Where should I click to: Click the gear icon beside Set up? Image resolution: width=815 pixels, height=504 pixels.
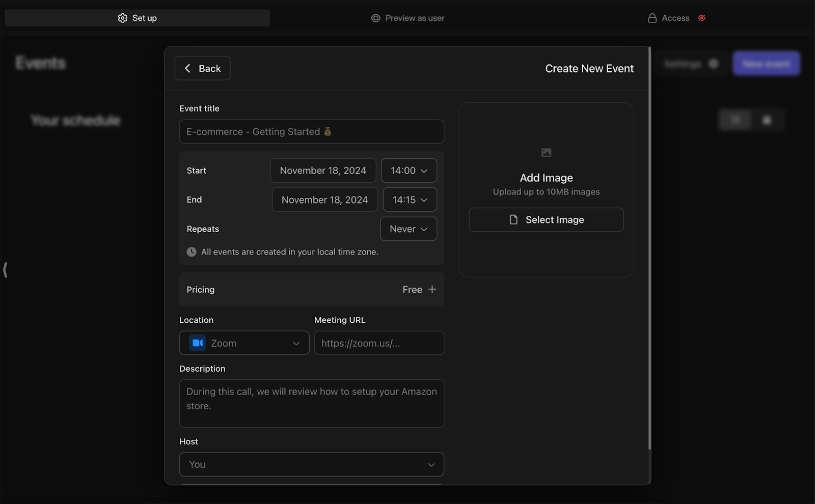coord(123,18)
